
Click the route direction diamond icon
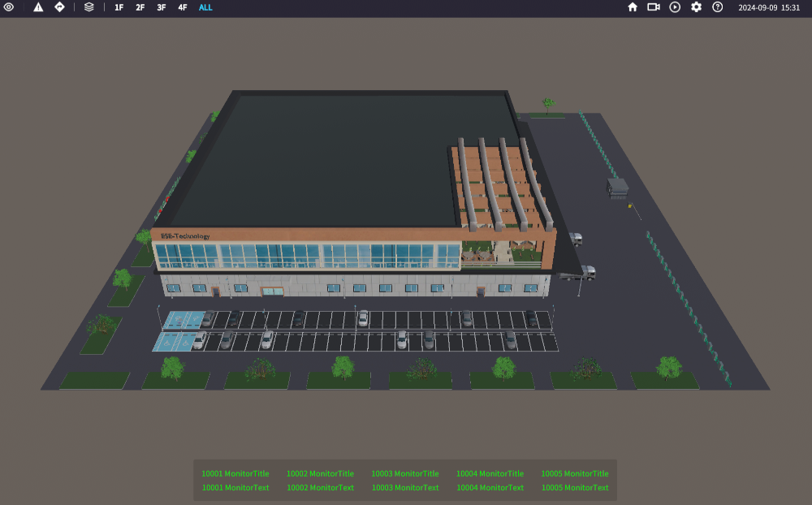[59, 7]
